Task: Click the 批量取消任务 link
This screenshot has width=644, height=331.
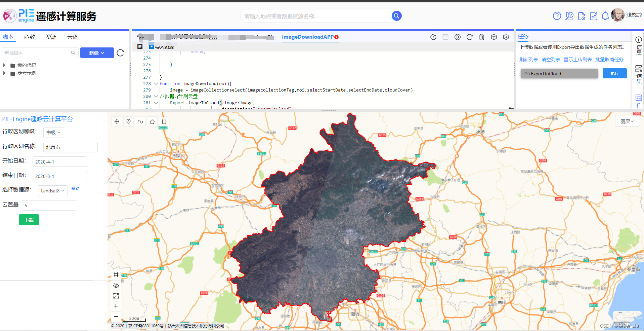Action: [x=609, y=60]
